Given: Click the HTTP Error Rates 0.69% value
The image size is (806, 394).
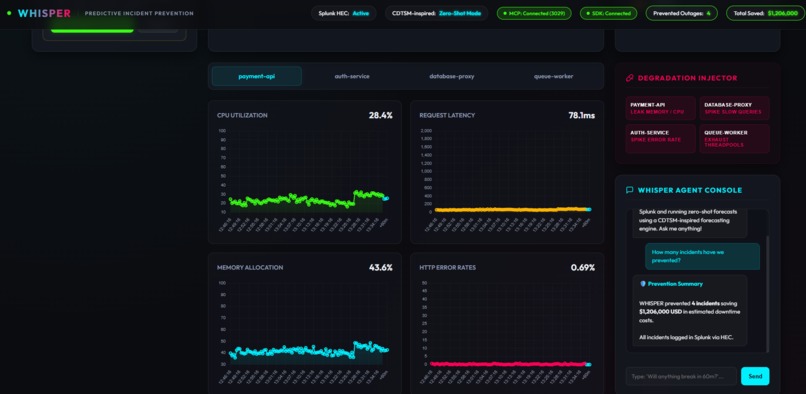Looking at the screenshot, I should [x=583, y=267].
